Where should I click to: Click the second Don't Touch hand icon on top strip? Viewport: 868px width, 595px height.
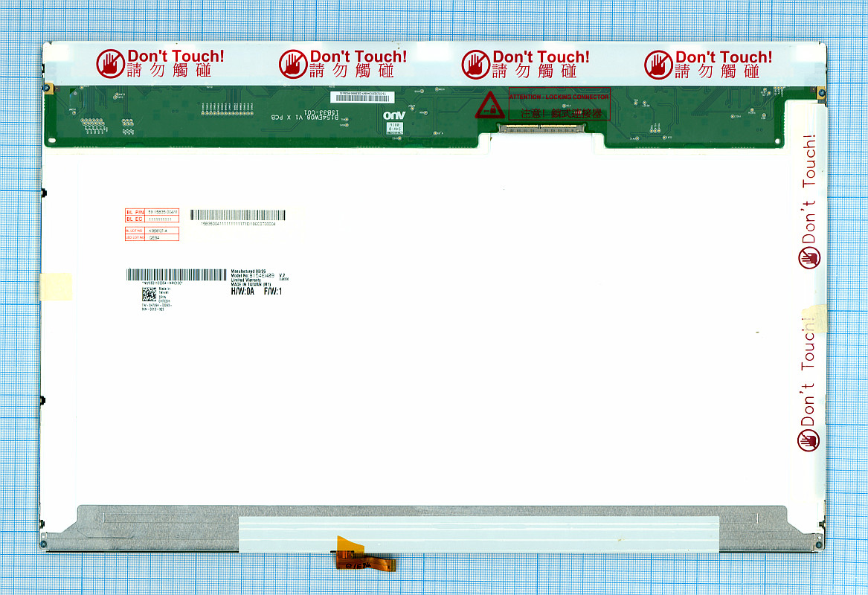pos(293,64)
